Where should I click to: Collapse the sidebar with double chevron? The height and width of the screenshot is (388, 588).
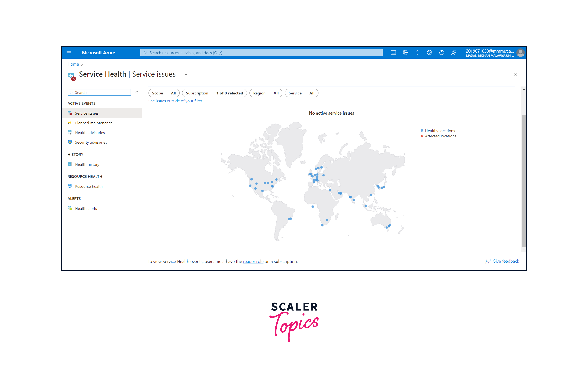point(137,92)
